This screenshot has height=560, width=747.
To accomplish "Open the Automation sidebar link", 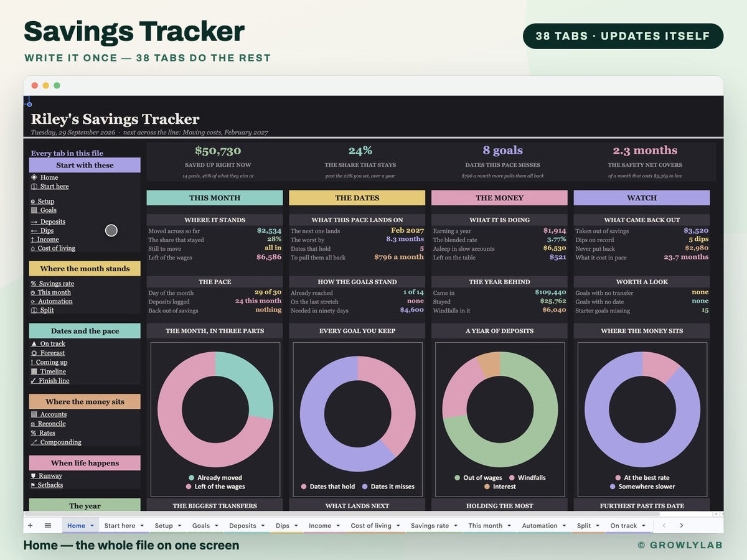I will (x=52, y=301).
